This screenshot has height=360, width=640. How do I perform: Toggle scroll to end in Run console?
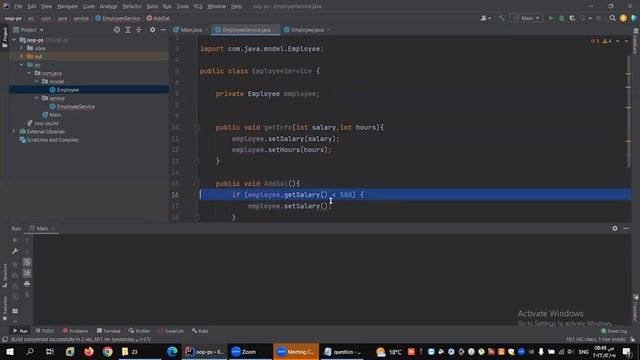pyautogui.click(x=27, y=273)
